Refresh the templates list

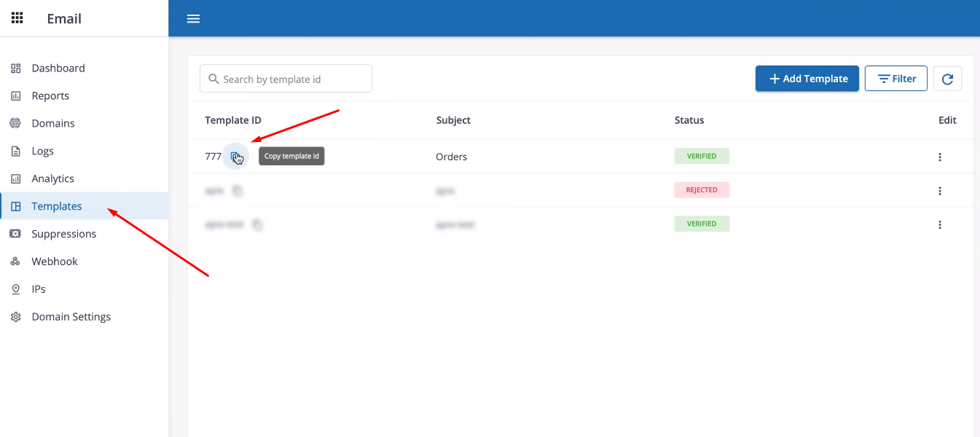tap(947, 79)
